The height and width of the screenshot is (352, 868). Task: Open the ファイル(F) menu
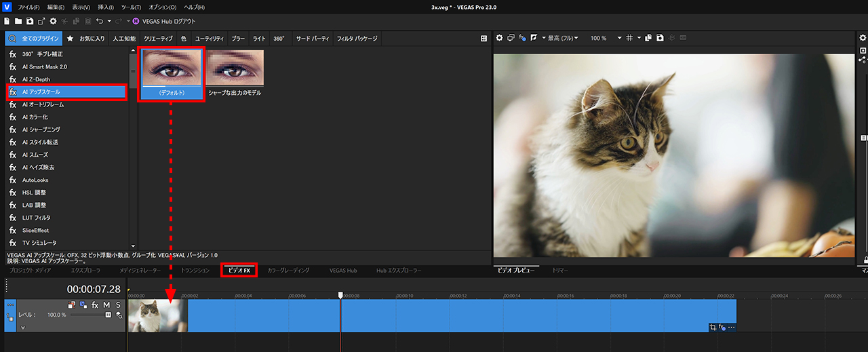tap(28, 7)
